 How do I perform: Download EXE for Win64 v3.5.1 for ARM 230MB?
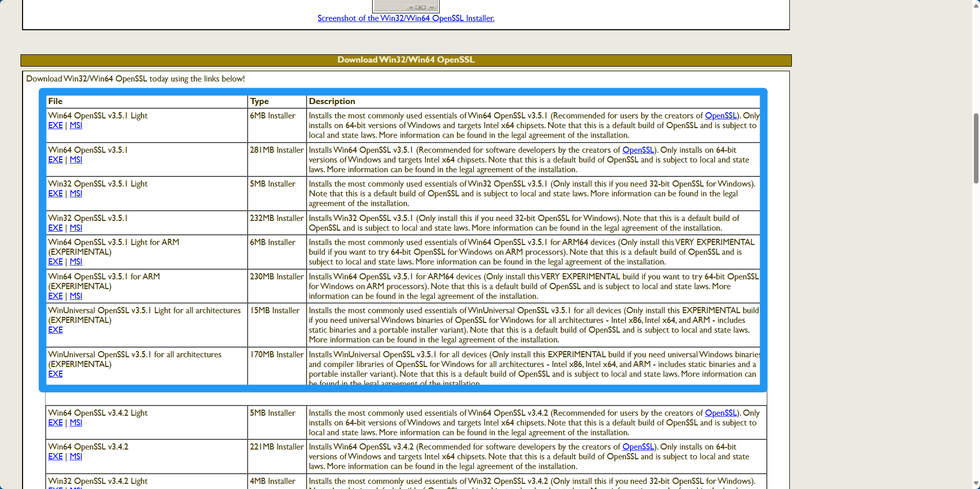click(55, 296)
